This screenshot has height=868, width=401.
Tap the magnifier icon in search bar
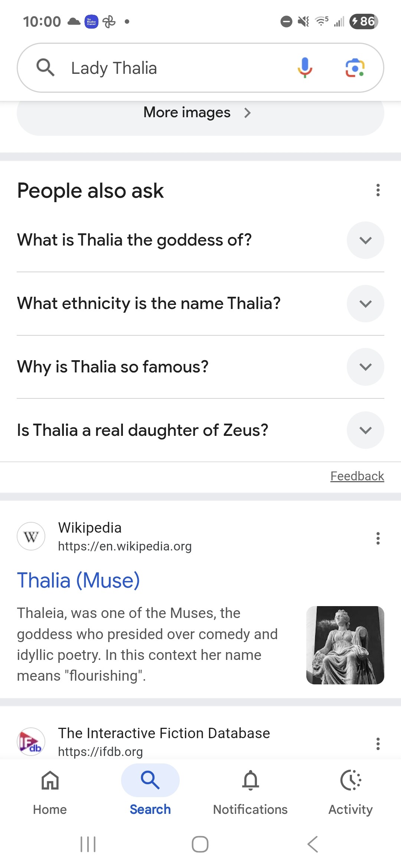[45, 68]
